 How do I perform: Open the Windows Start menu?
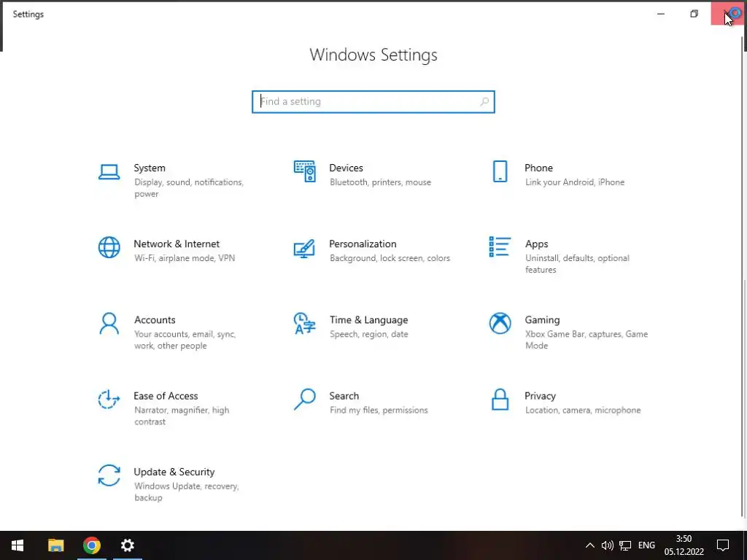[x=18, y=545]
